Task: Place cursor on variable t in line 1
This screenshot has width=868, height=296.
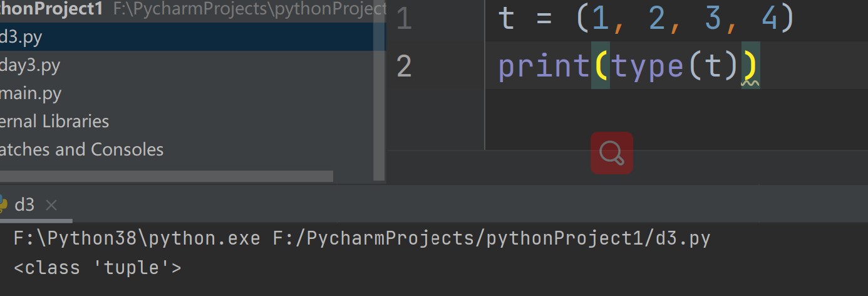Action: (506, 19)
